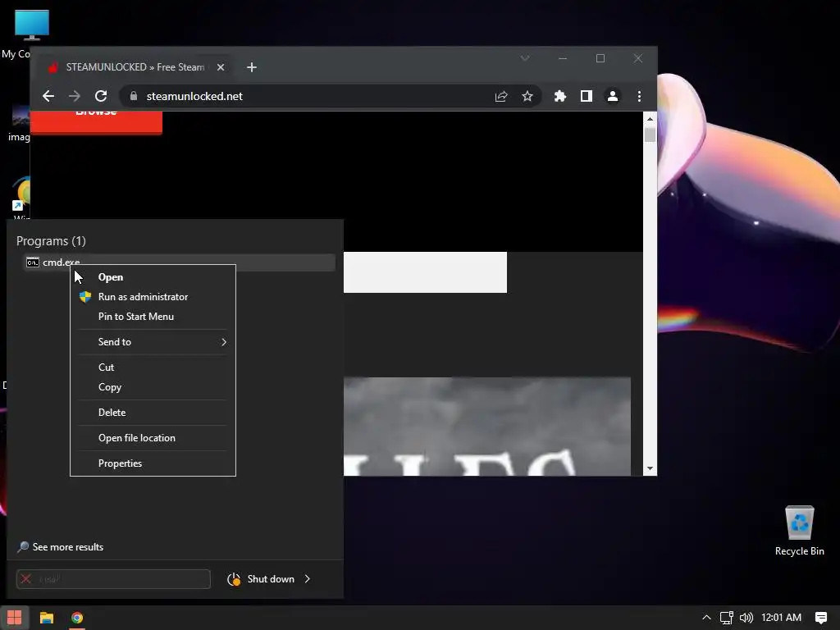Click the white box on the webpage
Screen dimensions: 840x630
(x=426, y=272)
